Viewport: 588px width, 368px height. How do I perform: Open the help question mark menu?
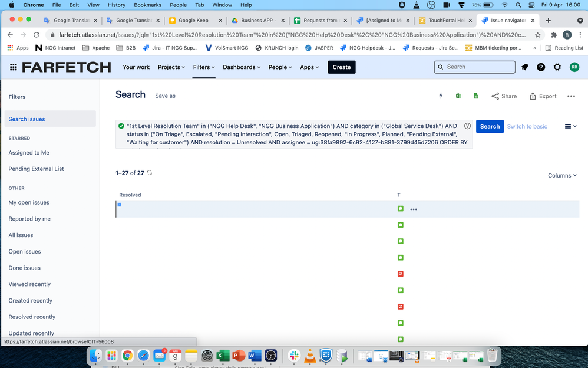tap(541, 67)
